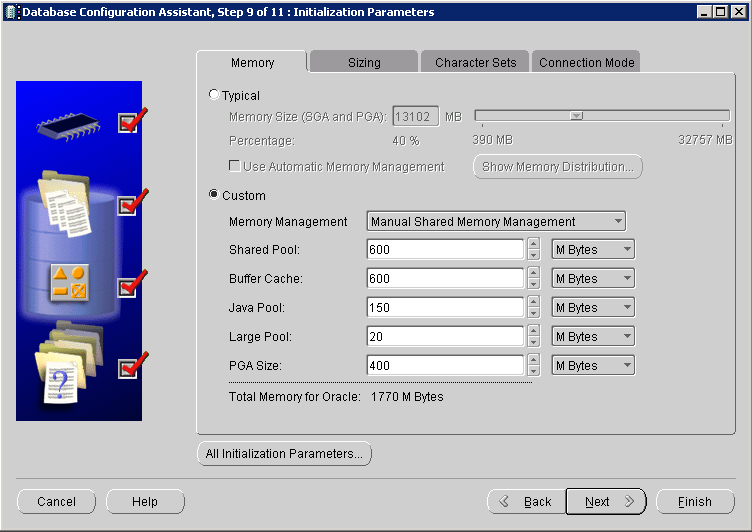This screenshot has width=752, height=532.
Task: Increase Shared Pool with up spinner arrow
Action: [x=533, y=244]
